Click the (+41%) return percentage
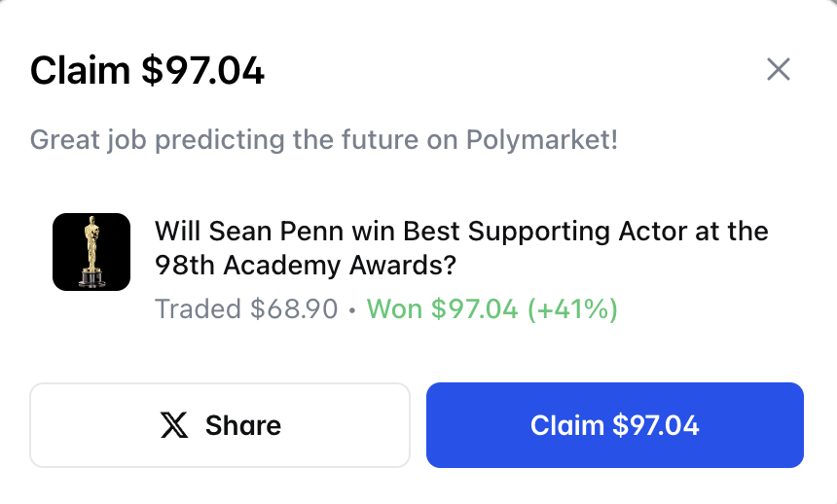The height and width of the screenshot is (504, 837). 573,308
